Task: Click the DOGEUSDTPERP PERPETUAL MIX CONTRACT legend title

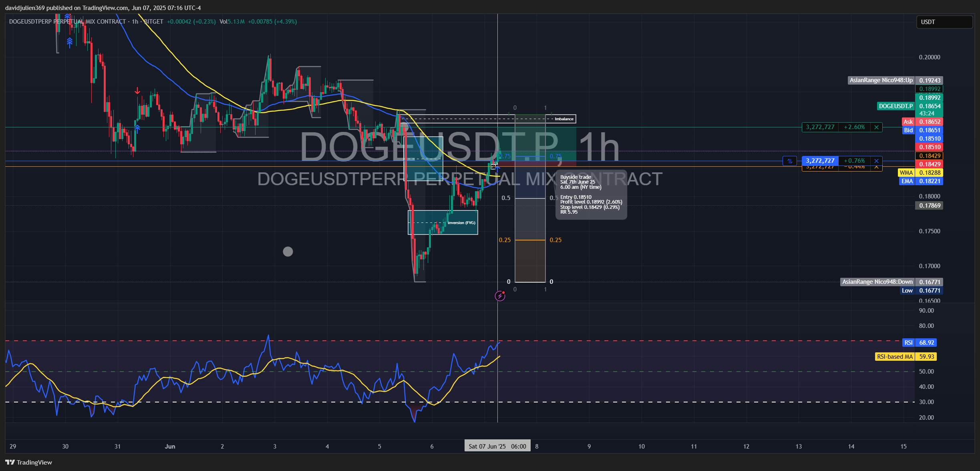Action: point(67,22)
